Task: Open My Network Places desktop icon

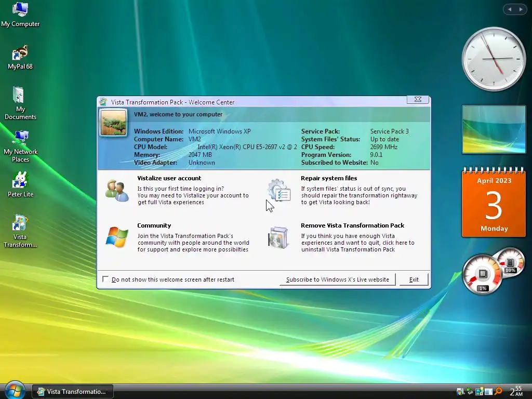Action: 20,146
